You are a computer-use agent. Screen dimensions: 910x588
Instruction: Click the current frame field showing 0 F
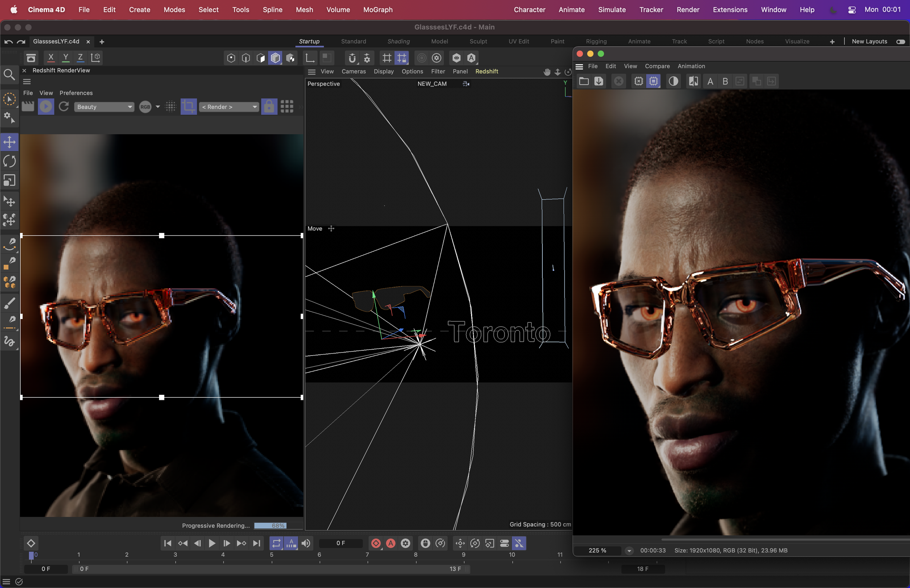click(x=340, y=543)
